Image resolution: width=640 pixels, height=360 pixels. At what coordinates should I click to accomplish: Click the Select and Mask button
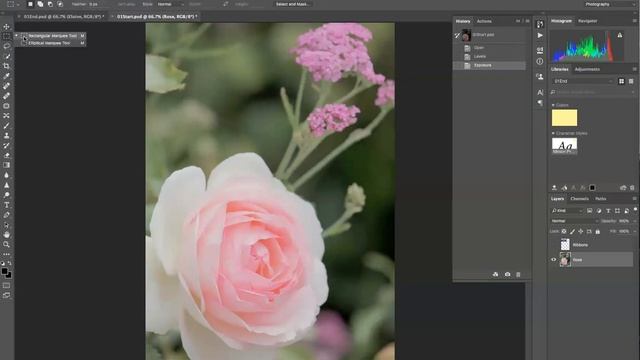(x=293, y=4)
